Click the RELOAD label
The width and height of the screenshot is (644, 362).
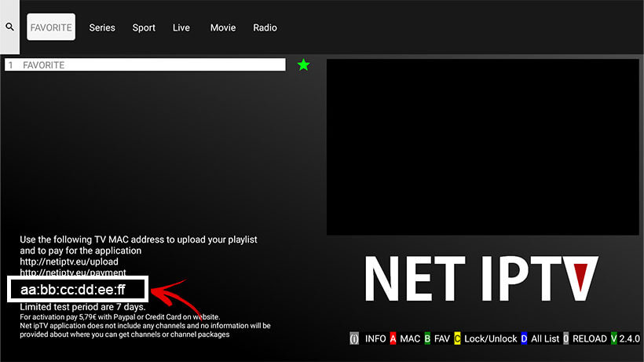tap(589, 338)
